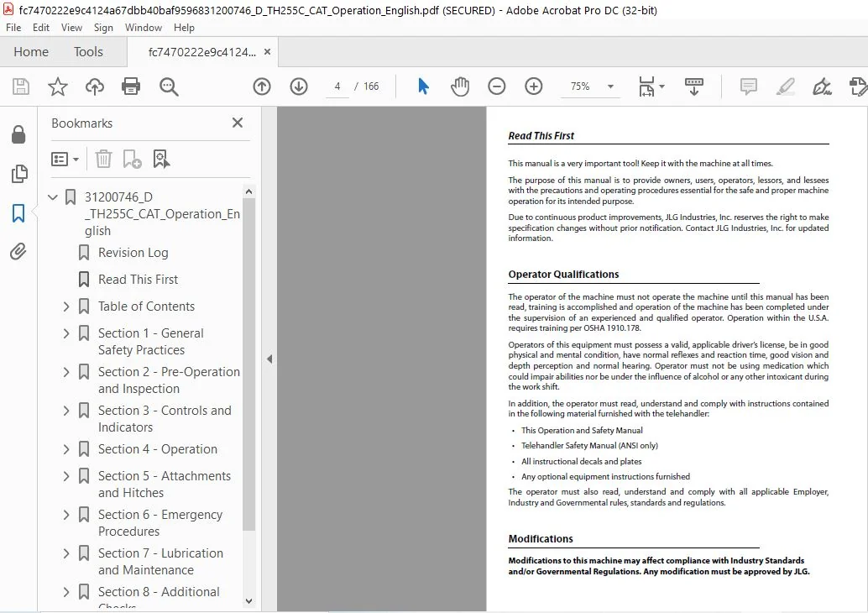
Task: Open the Sign menu
Action: coord(103,27)
